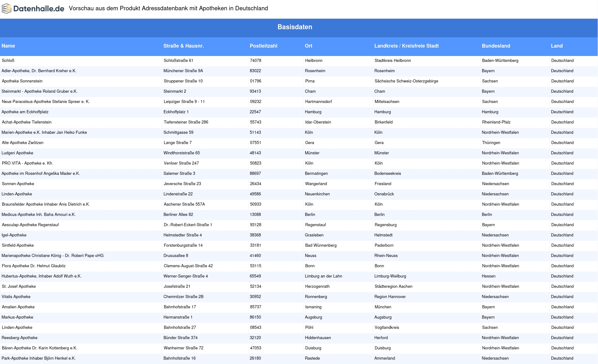Click the Tiefensteiner Straße 286 address cell
598x364 pixels.
tap(186, 122)
